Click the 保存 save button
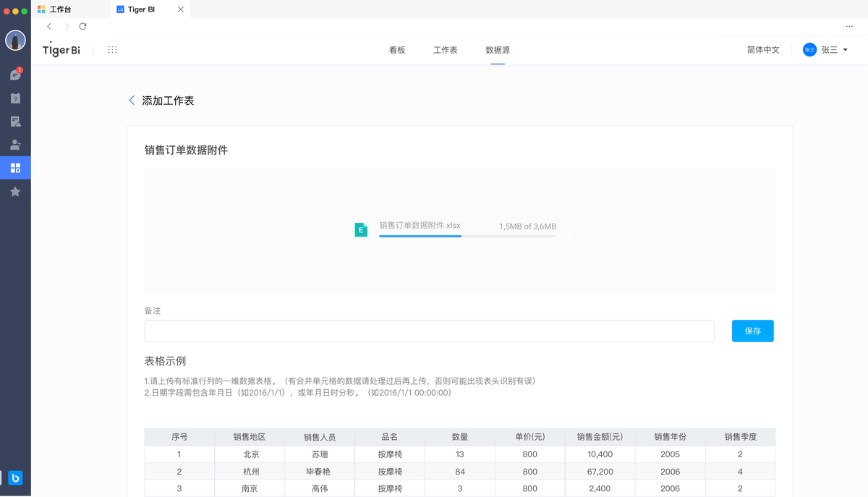The image size is (868, 497). (752, 331)
